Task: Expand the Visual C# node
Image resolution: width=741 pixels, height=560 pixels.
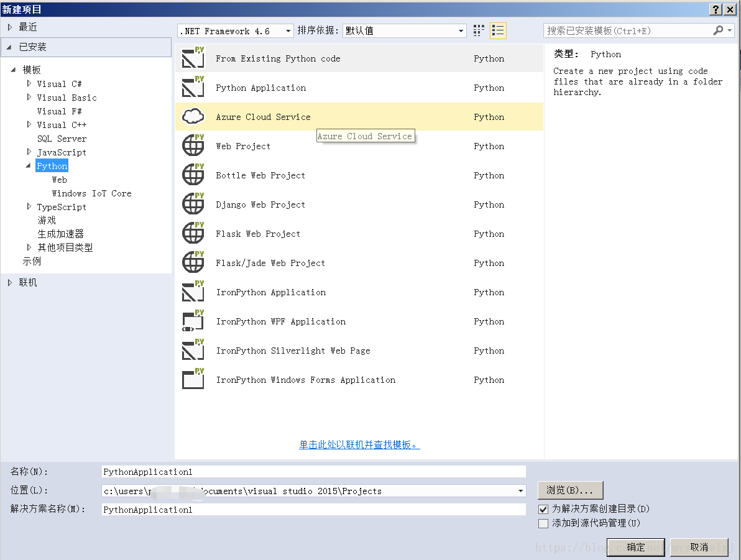Action: click(29, 84)
